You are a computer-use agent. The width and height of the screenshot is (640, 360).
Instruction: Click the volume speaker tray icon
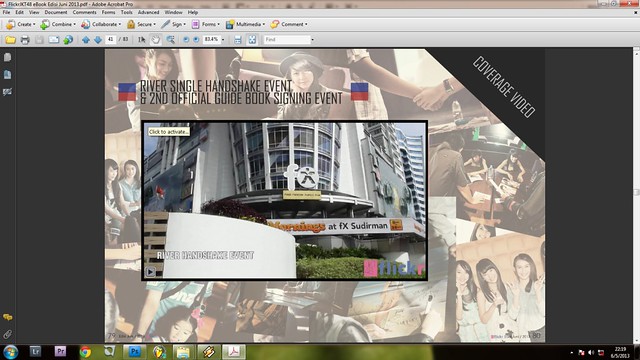591,352
